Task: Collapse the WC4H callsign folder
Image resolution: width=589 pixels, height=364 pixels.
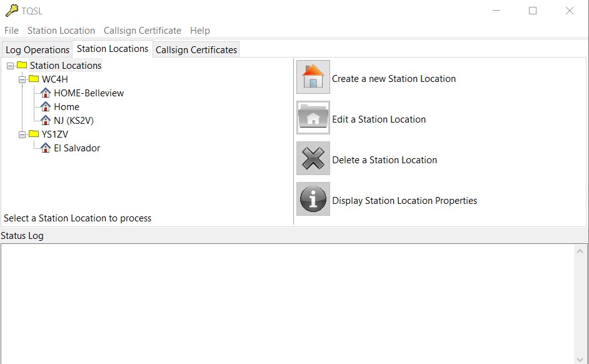Action: 22,79
